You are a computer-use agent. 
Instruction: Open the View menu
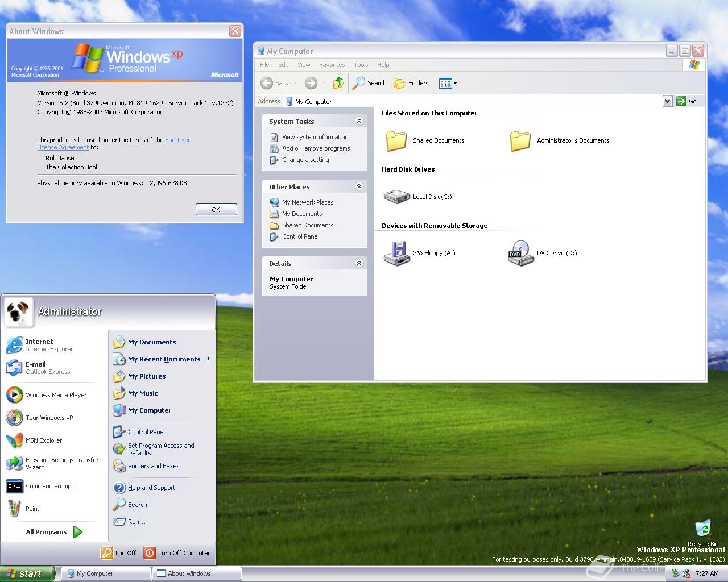pyautogui.click(x=304, y=65)
